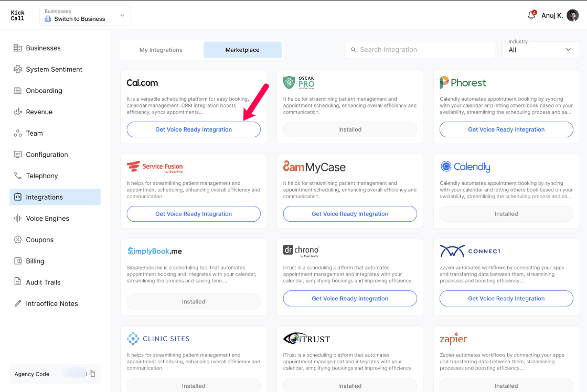
Task: Get Voice Ready Integration for Phorest
Action: (x=506, y=129)
